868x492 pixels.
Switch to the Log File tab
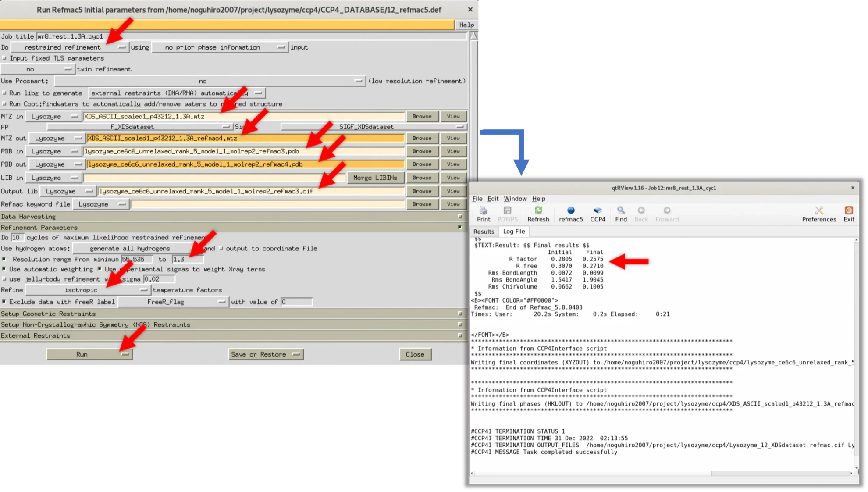[514, 231]
